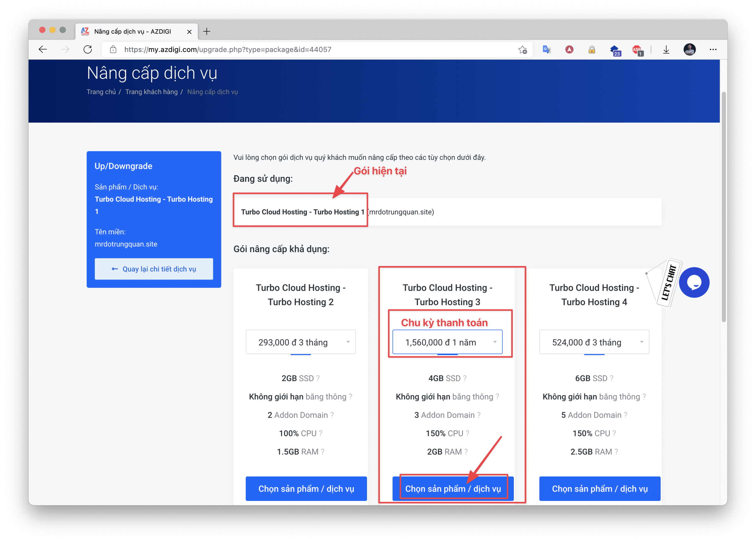The width and height of the screenshot is (756, 543).
Task: Expand Turbo Hosting 2 billing cycle dropdown
Action: [x=300, y=342]
